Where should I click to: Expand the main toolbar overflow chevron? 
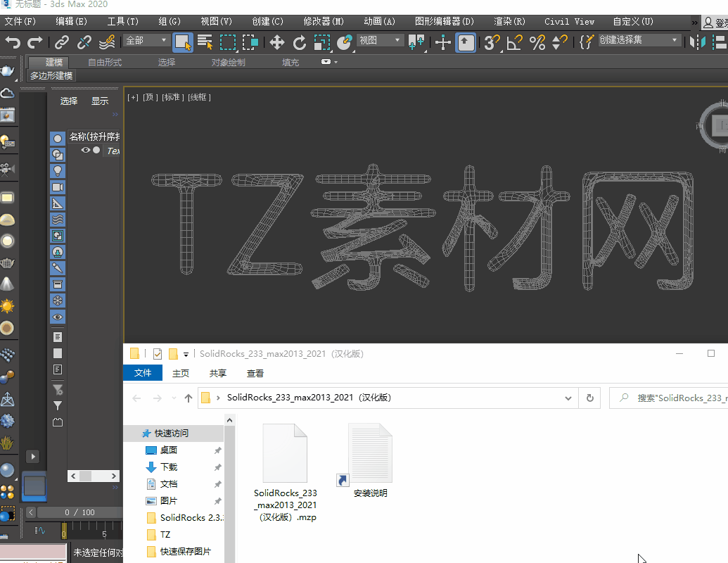(694, 22)
